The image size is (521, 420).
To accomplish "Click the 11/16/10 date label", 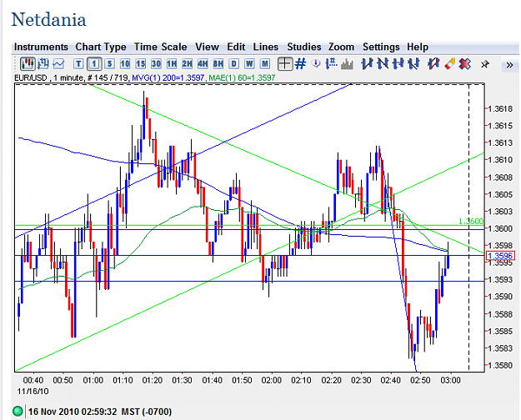I will [33, 391].
